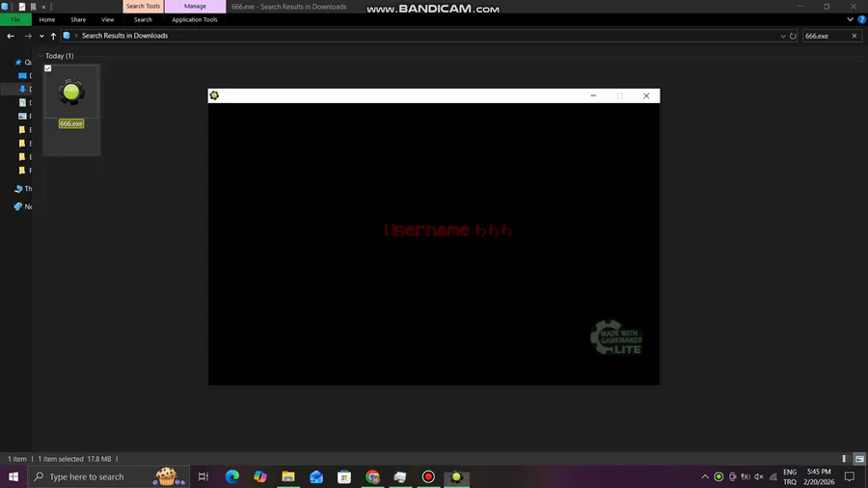Viewport: 868px width, 488px height.
Task: Toggle the muted volume tray icon
Action: click(x=759, y=476)
